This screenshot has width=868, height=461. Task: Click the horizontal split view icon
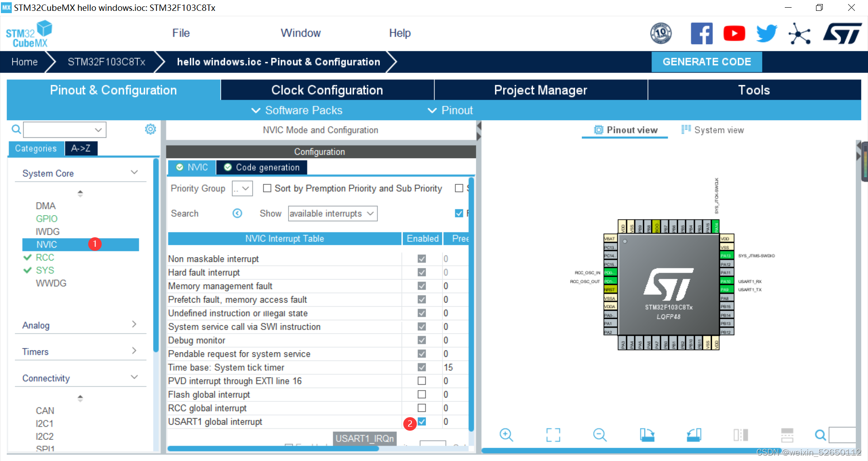787,435
